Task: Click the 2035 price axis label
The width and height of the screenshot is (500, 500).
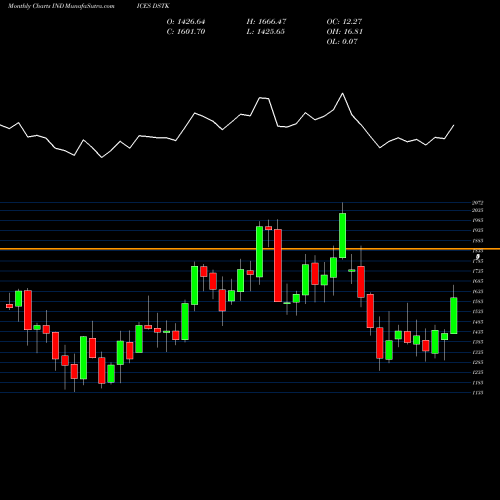Action: click(478, 210)
